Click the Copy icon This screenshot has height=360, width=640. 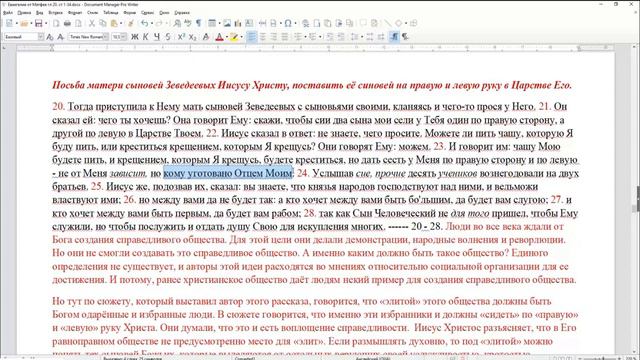tap(103, 24)
